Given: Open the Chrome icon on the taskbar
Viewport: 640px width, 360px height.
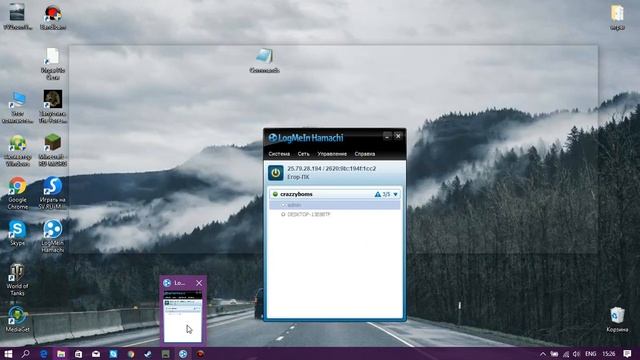Looking at the screenshot, I should (131, 354).
